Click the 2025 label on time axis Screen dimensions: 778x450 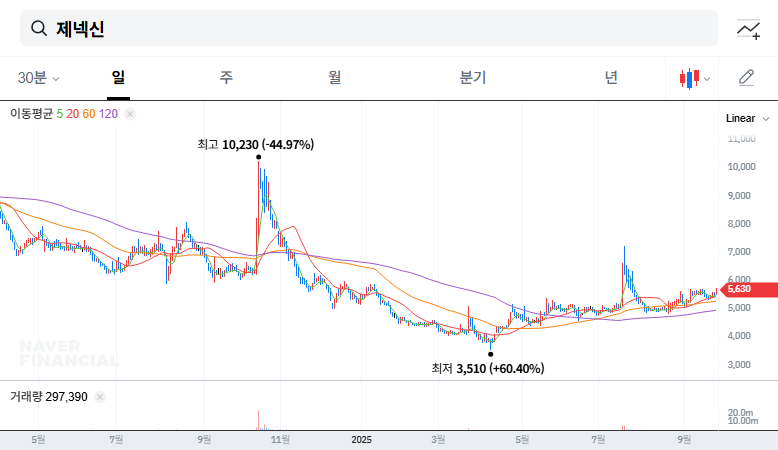tap(361, 440)
